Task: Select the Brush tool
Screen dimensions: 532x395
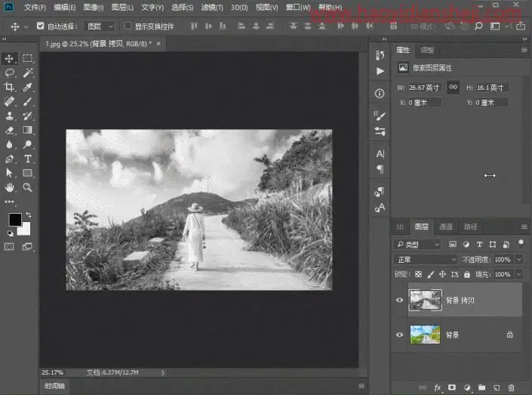Action: pyautogui.click(x=27, y=101)
